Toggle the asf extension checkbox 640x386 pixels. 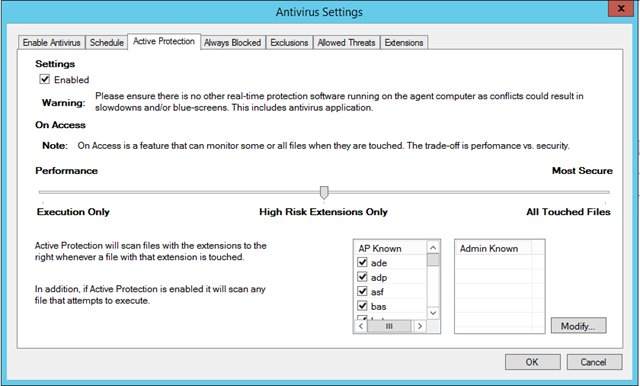click(x=362, y=291)
